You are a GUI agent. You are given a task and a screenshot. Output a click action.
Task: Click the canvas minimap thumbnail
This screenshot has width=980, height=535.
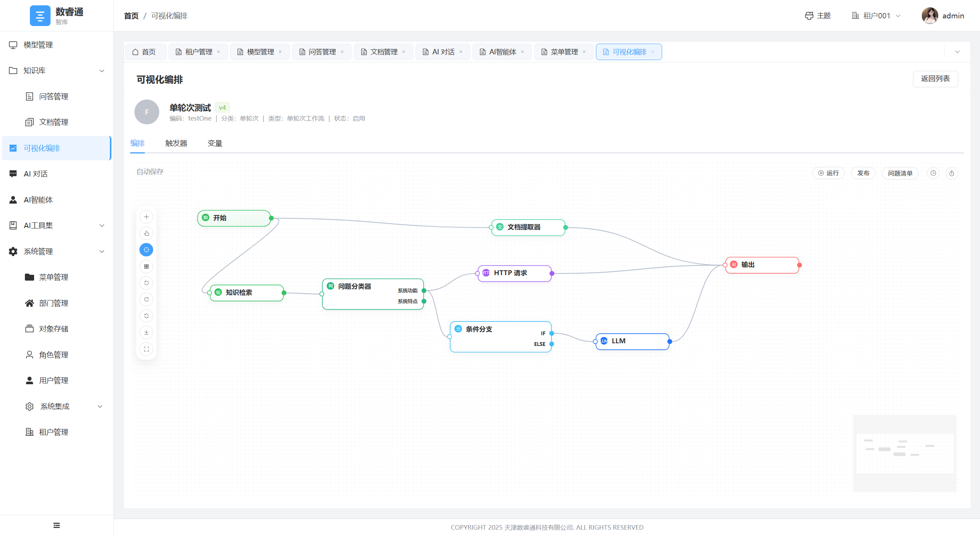click(905, 453)
